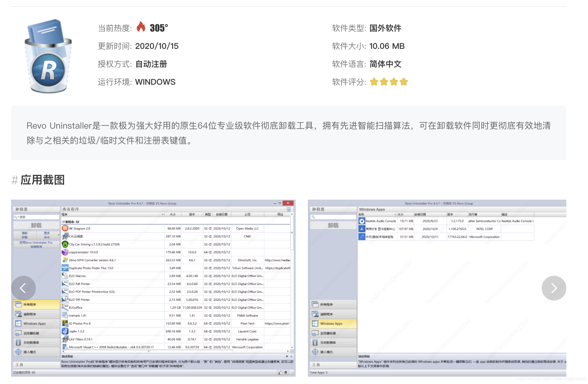Click the City Car Driving program icon
The image size is (588, 384).
point(65,244)
